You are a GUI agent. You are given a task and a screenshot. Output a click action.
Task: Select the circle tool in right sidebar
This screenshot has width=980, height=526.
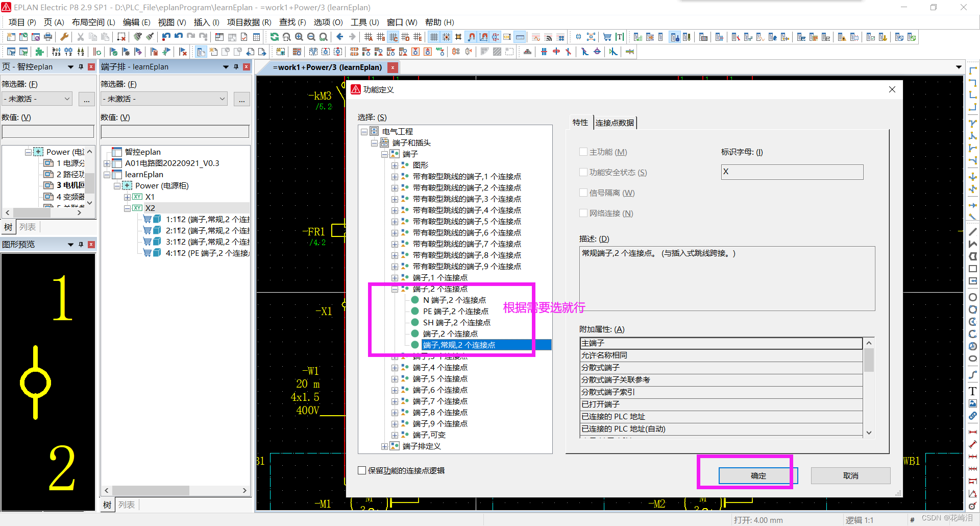click(x=973, y=297)
